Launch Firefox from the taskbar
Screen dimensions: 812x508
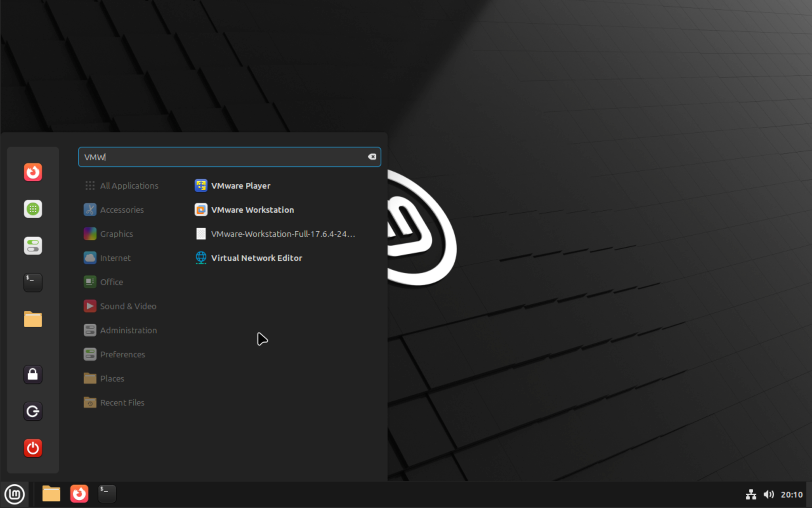coord(79,494)
